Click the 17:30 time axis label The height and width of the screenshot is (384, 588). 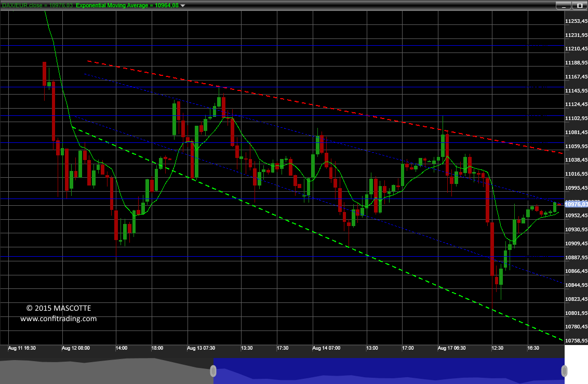click(283, 348)
